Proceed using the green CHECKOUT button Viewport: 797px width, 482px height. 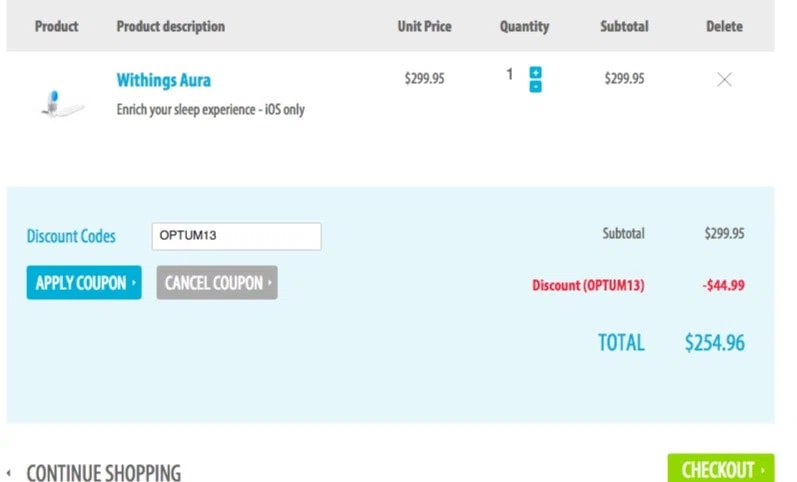click(x=721, y=468)
